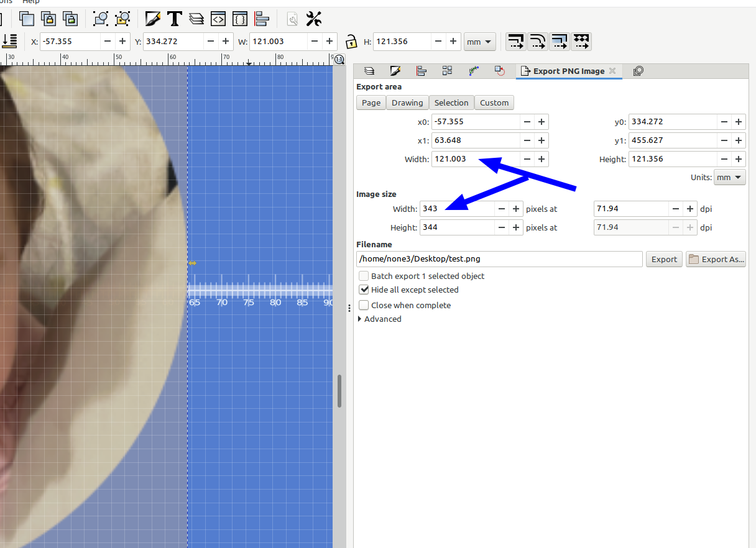This screenshot has height=548, width=756.
Task: Decrease the toolbar H value with minus
Action: pos(438,42)
